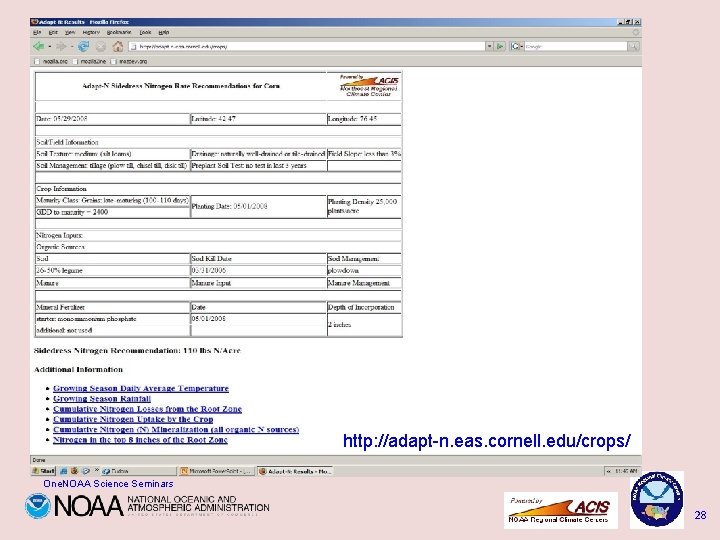The width and height of the screenshot is (720, 540).
Task: Open the address bar URL history dropdown
Action: (x=489, y=46)
